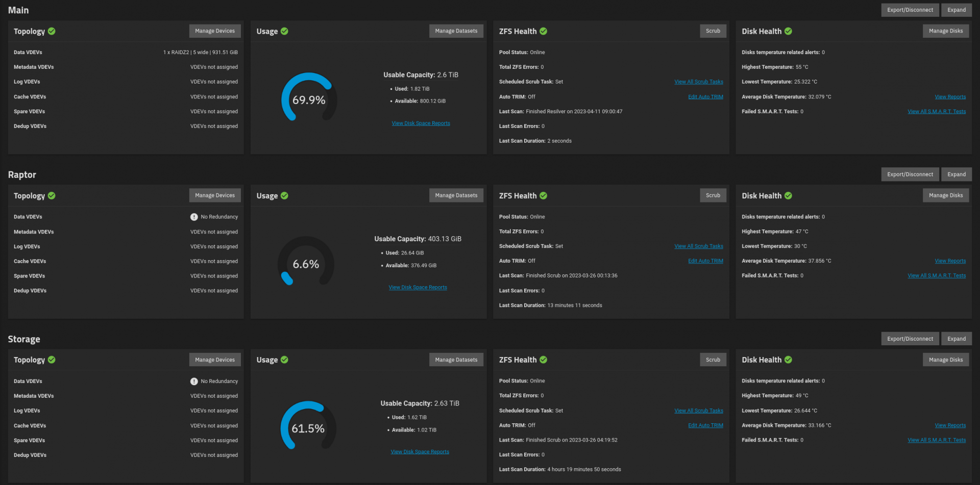Edit Auto TRIM for the Main pool
This screenshot has height=485, width=980.
[x=705, y=97]
